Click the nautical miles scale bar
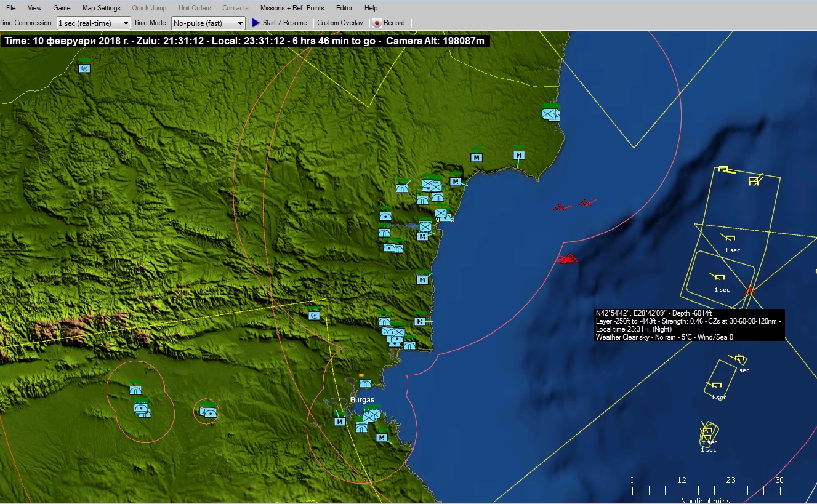Screen dimensions: 817x504 click(x=706, y=491)
